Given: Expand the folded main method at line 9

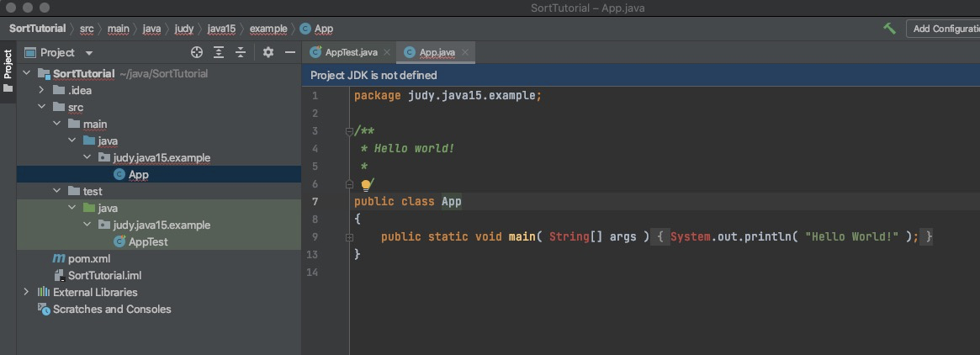Looking at the screenshot, I should pyautogui.click(x=349, y=237).
